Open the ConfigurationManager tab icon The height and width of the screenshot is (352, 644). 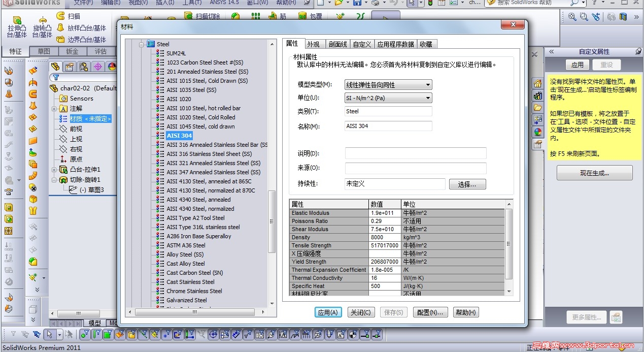pyautogui.click(x=84, y=67)
